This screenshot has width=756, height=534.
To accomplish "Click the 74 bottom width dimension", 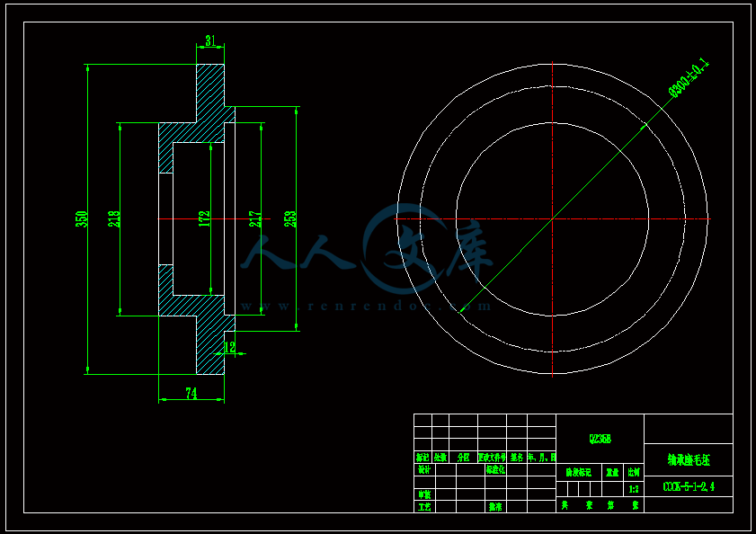I will (191, 393).
